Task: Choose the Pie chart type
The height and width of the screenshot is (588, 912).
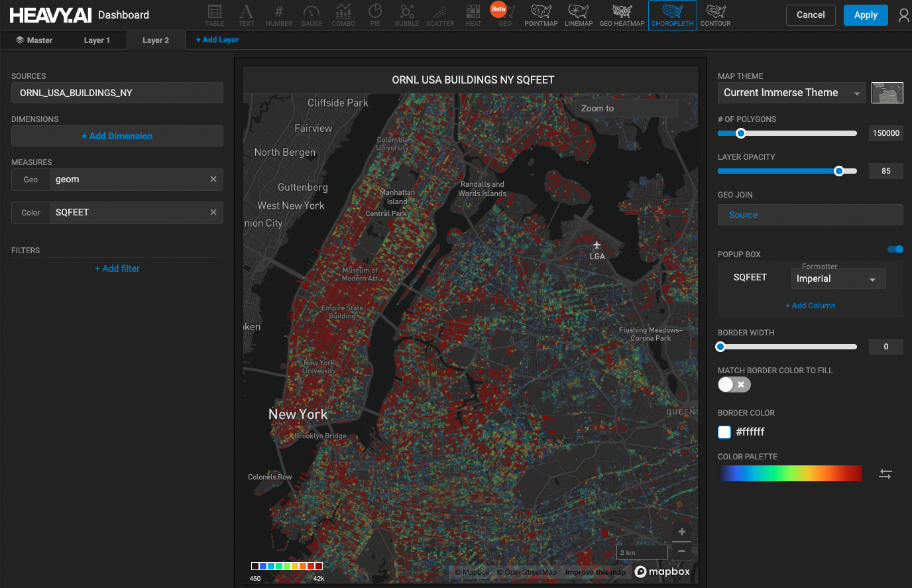Action: point(375,15)
